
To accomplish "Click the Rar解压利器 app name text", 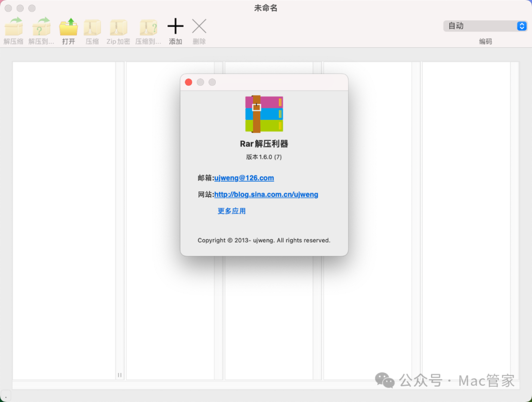I will click(x=264, y=144).
